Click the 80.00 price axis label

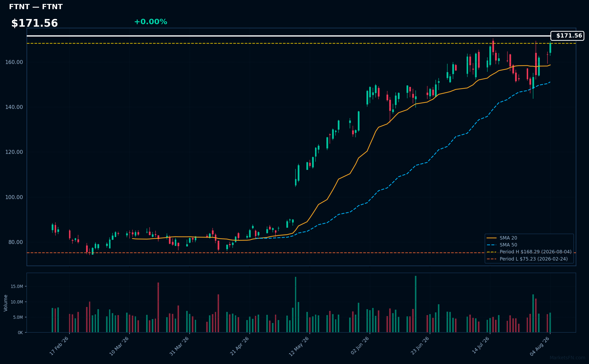coord(16,242)
